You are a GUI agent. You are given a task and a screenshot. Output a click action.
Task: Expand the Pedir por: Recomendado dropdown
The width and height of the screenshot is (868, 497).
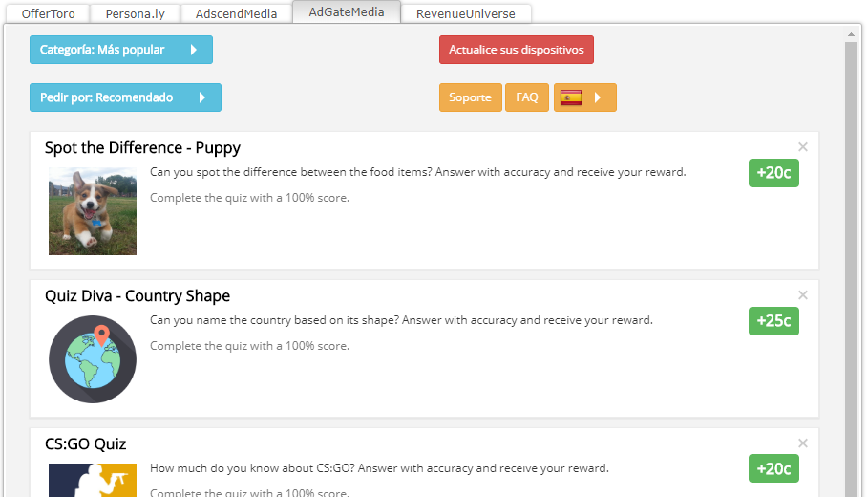tap(126, 97)
